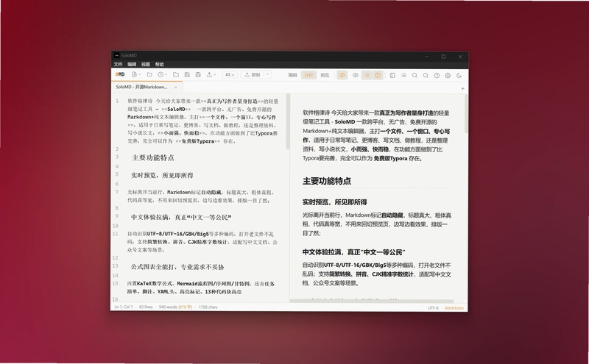
Task: Open the 编辑 menu in menu bar
Action: click(x=132, y=64)
